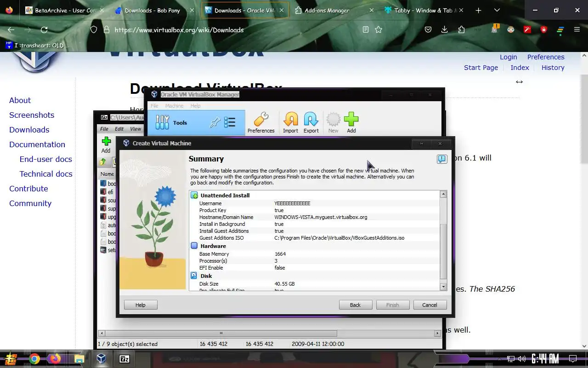
Task: Open Firefox list all tabs dropdown
Action: coord(497,10)
